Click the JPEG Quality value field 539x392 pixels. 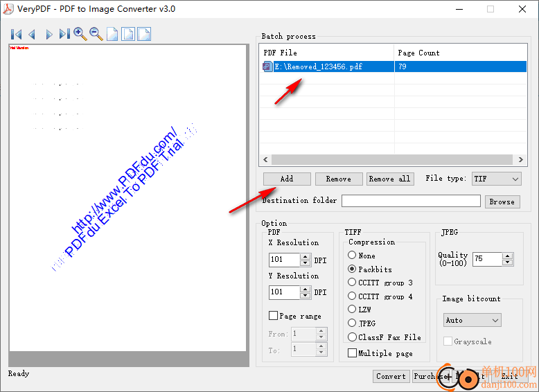488,259
